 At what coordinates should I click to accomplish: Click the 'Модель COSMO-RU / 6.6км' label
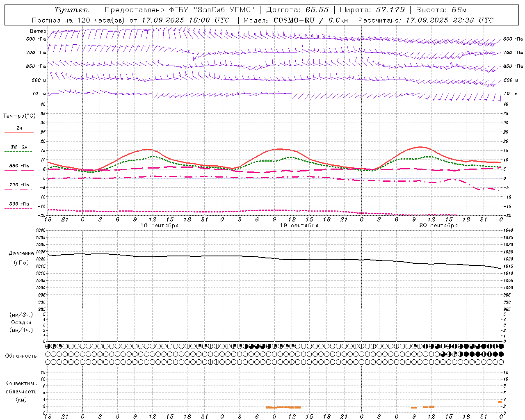pyautogui.click(x=296, y=20)
